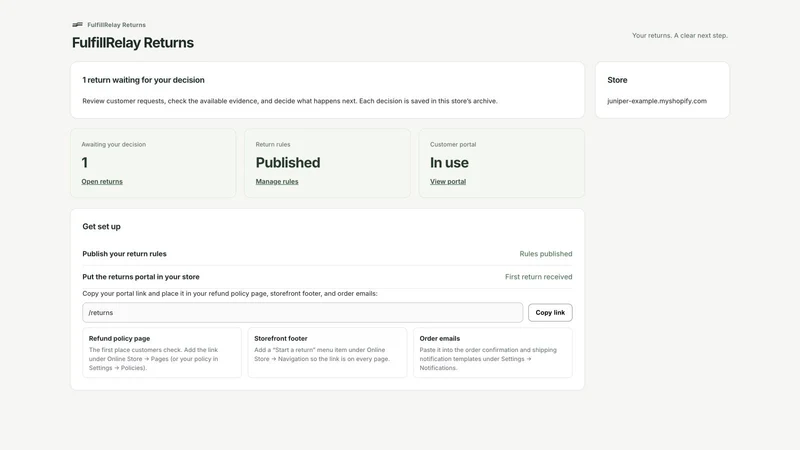Click the Customer portal In use card

tap(502, 163)
